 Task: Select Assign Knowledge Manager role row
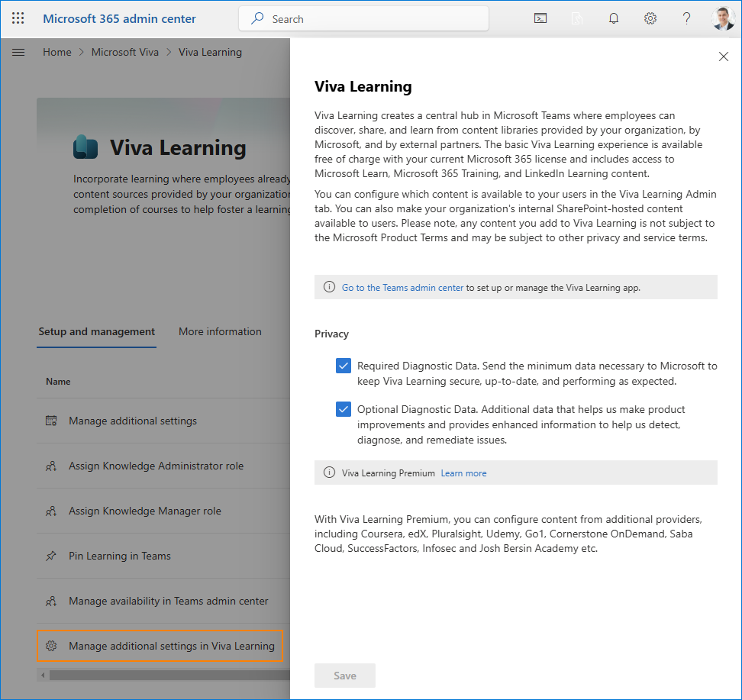163,511
